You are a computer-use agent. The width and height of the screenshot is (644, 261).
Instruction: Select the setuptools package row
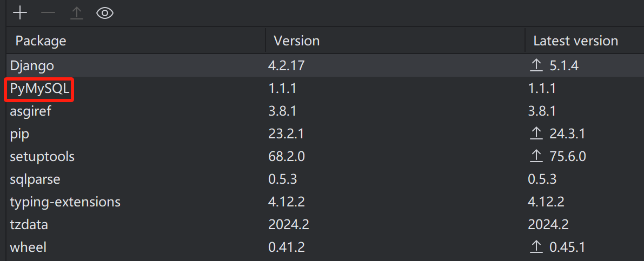[x=42, y=157]
